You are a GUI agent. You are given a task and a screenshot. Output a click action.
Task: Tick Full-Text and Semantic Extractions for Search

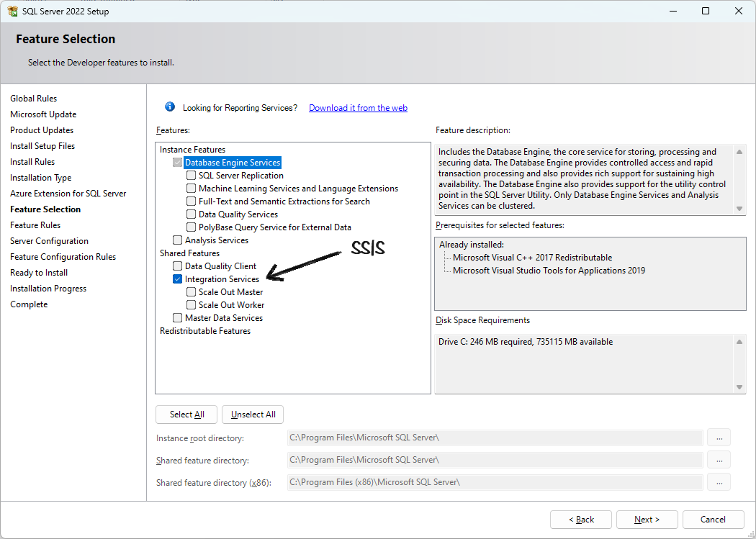point(192,201)
